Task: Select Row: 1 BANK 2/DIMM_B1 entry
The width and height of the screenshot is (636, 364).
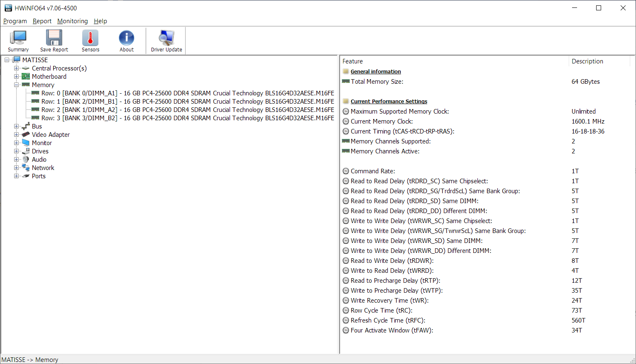Action: pos(188,101)
